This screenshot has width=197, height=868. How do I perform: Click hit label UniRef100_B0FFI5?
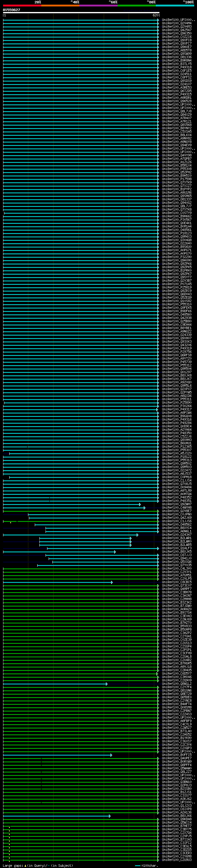pos(177,755)
